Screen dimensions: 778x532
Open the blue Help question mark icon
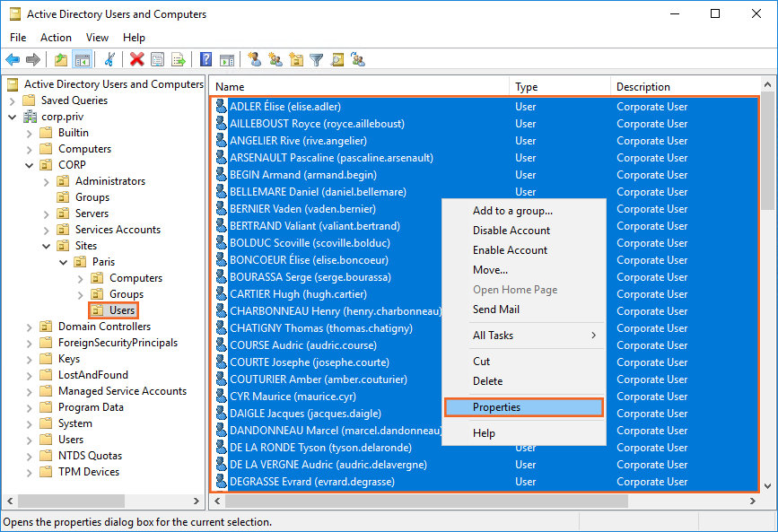(x=205, y=60)
